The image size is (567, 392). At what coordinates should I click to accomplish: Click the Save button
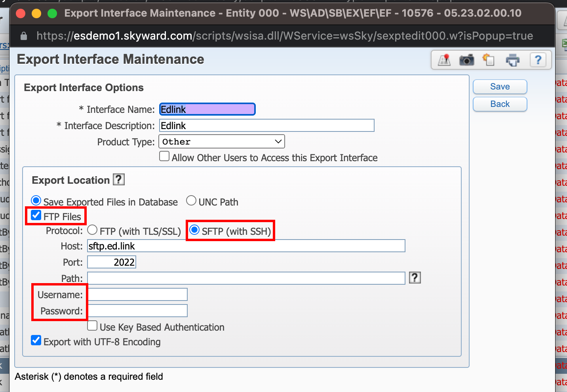tap(500, 87)
